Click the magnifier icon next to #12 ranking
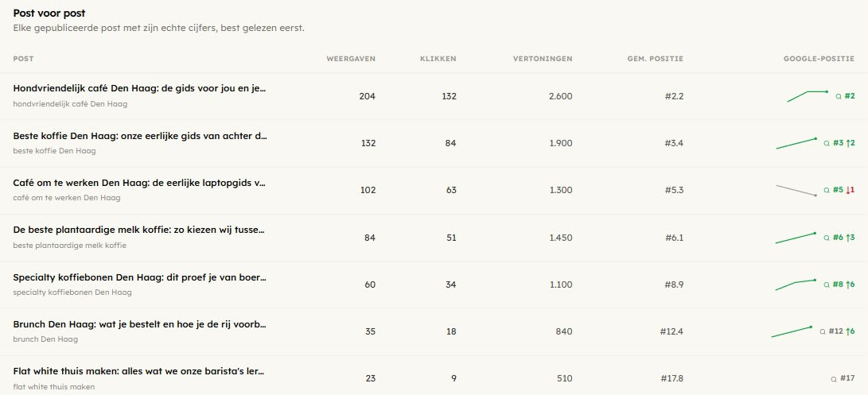Screen dimensions: 868x395 823,332
